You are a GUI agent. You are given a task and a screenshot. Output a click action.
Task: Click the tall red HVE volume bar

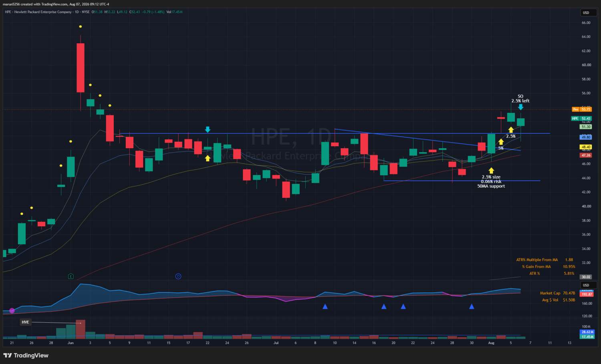(81, 329)
